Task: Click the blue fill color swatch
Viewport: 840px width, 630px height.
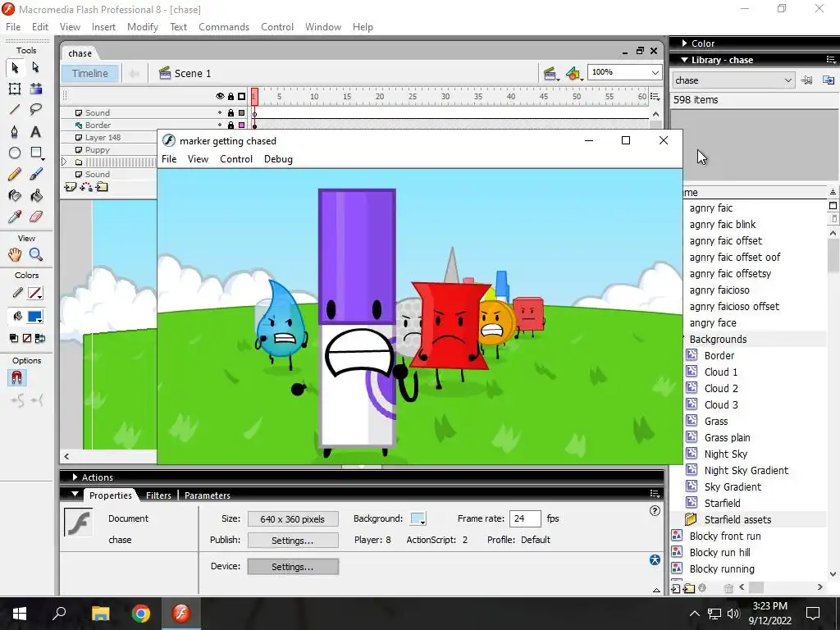Action: tap(35, 317)
